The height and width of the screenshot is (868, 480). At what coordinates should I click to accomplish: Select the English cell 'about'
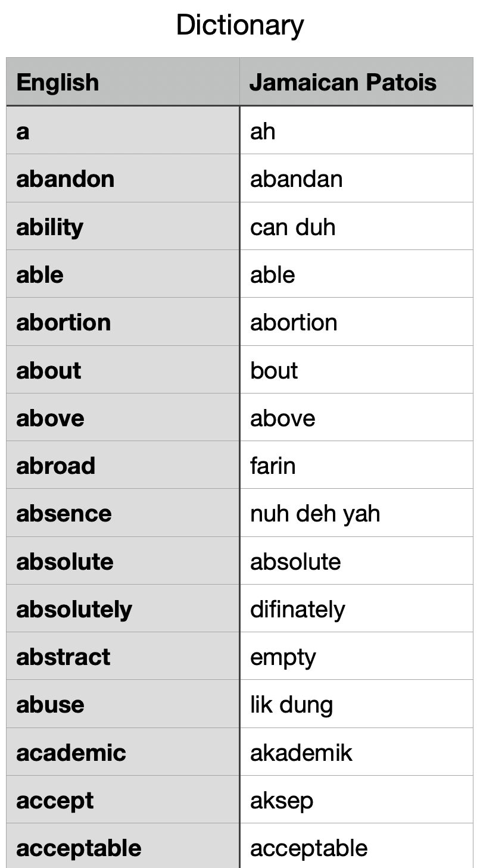tap(49, 370)
